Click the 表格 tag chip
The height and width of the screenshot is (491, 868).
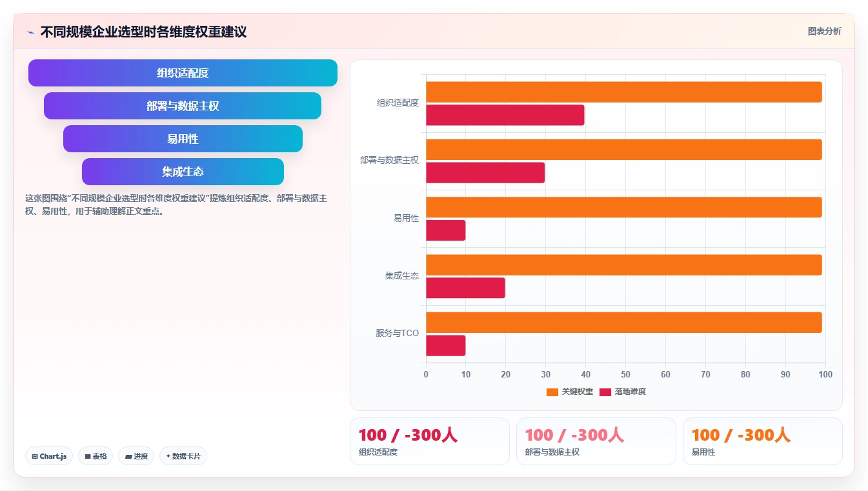point(96,456)
